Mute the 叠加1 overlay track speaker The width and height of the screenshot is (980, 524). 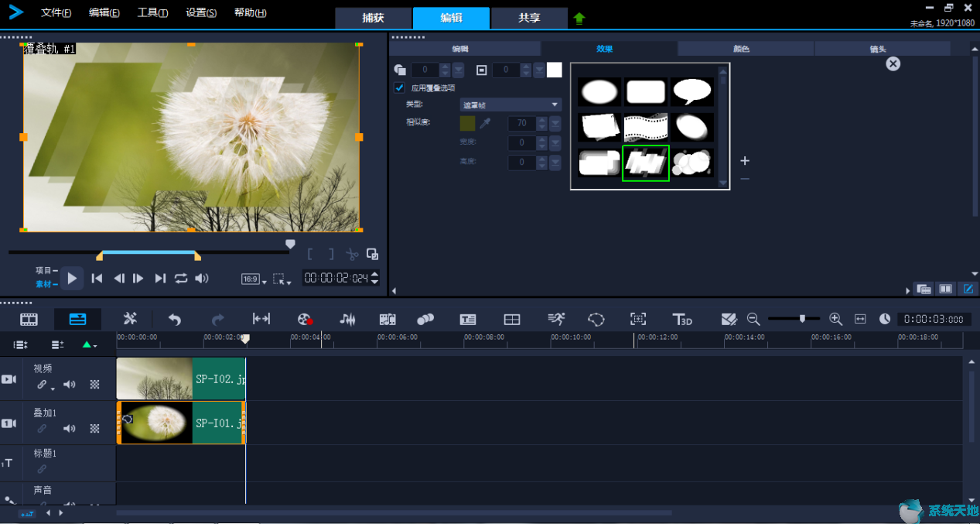click(x=70, y=428)
